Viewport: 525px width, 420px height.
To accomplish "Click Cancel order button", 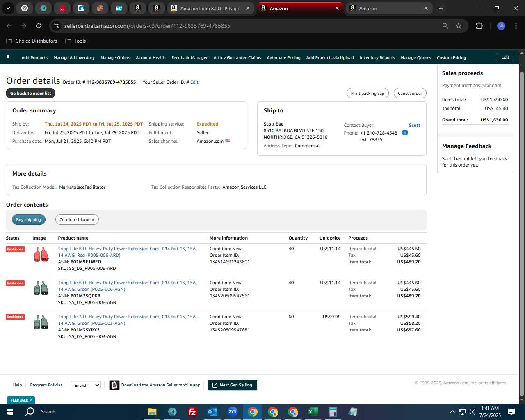I will click(410, 93).
